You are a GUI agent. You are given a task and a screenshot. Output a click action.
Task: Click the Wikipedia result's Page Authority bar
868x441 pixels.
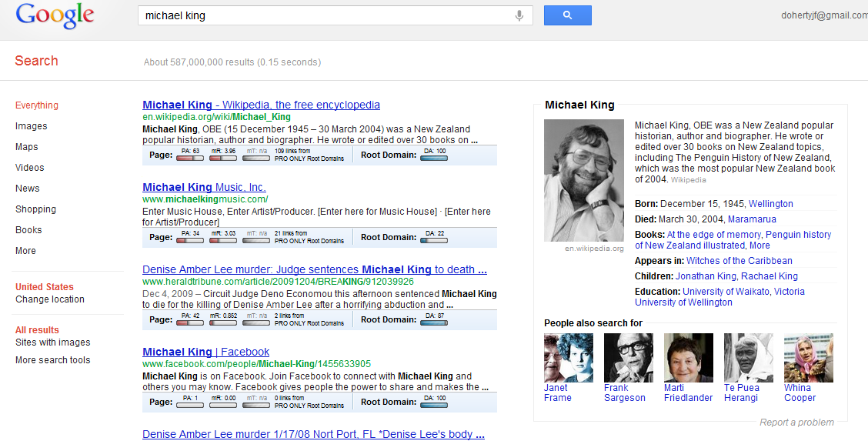pyautogui.click(x=190, y=157)
